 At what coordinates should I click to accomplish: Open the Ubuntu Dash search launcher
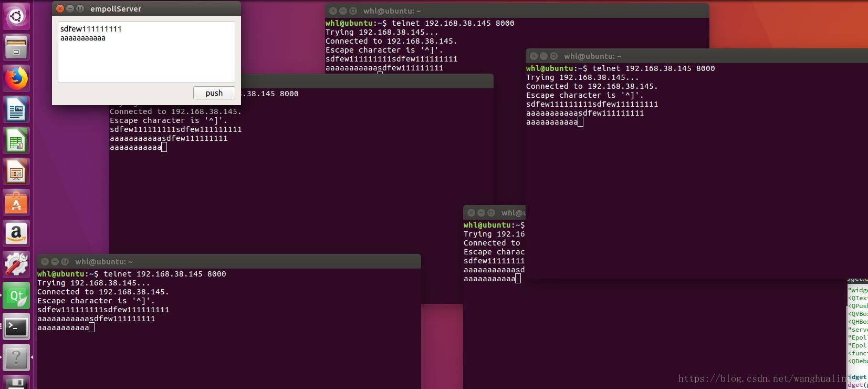coord(16,16)
